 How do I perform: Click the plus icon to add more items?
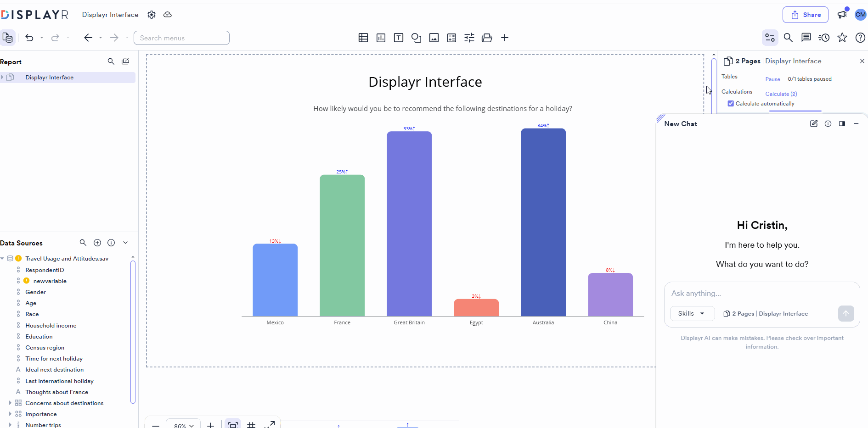[505, 38]
